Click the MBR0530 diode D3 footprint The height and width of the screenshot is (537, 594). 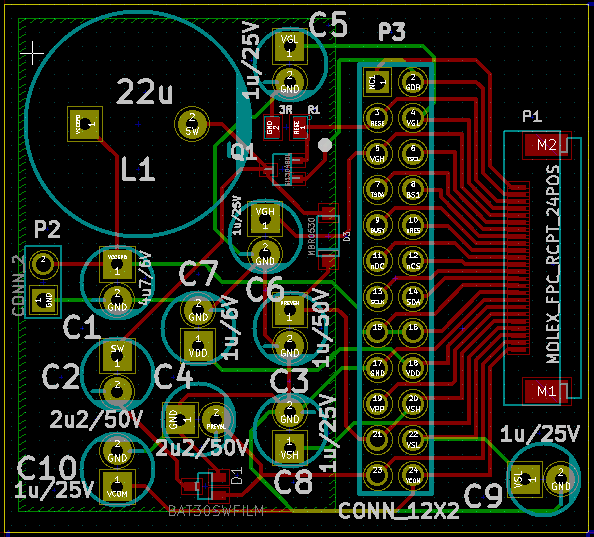pos(328,236)
